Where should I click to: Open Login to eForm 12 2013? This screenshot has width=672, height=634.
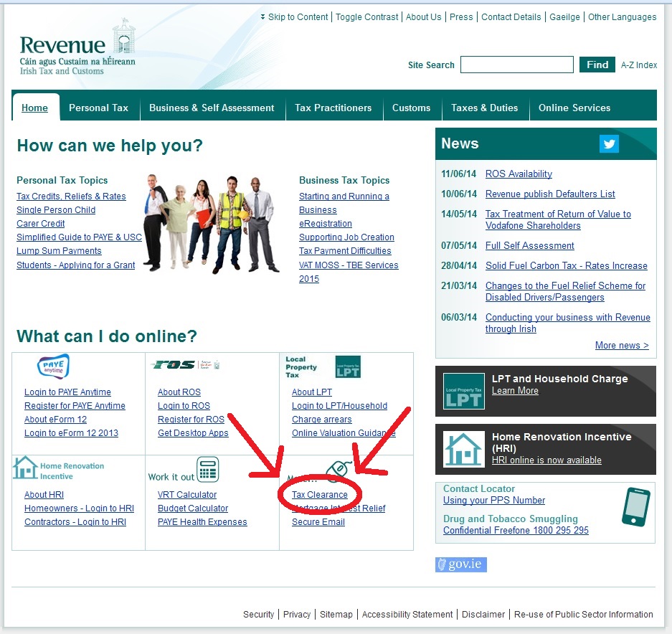point(71,433)
